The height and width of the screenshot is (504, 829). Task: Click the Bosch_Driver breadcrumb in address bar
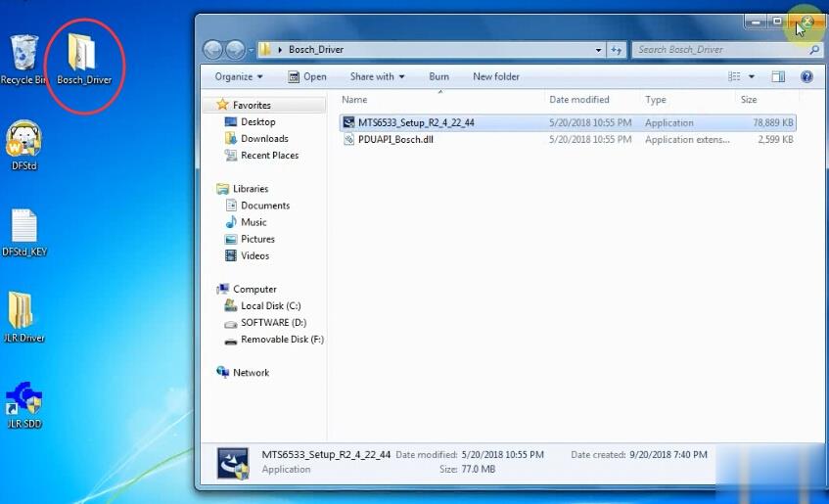(x=316, y=50)
